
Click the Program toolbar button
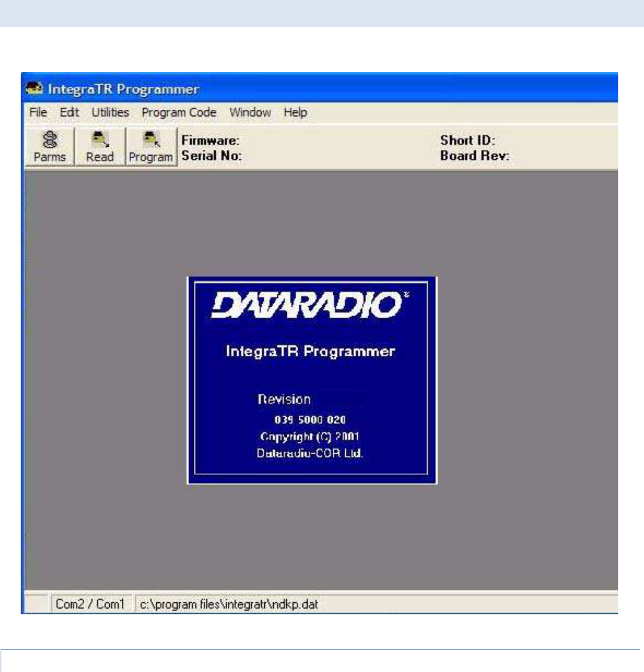point(151,147)
